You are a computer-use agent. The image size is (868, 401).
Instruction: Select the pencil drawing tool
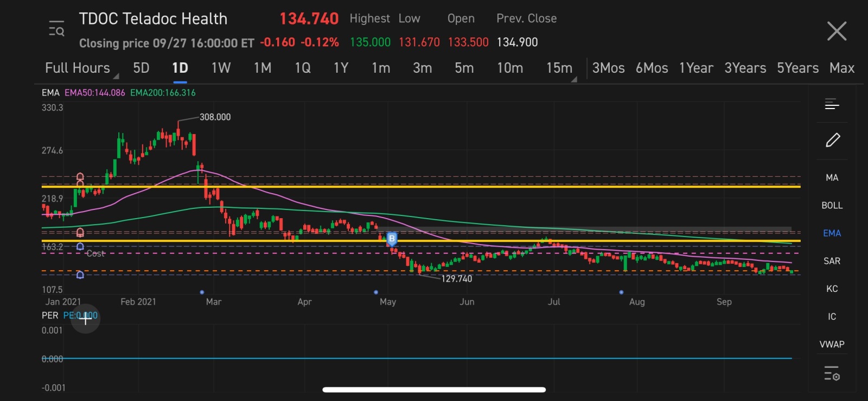[x=833, y=140]
